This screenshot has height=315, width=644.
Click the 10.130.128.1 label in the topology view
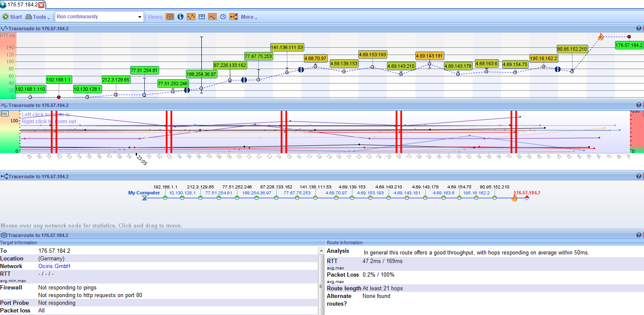[183, 193]
